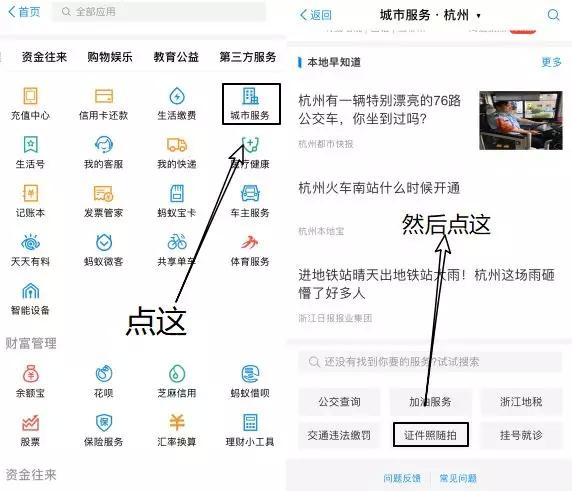The width and height of the screenshot is (572, 491).
Task: Tap the 共享单车 shared bike icon
Action: click(x=177, y=242)
